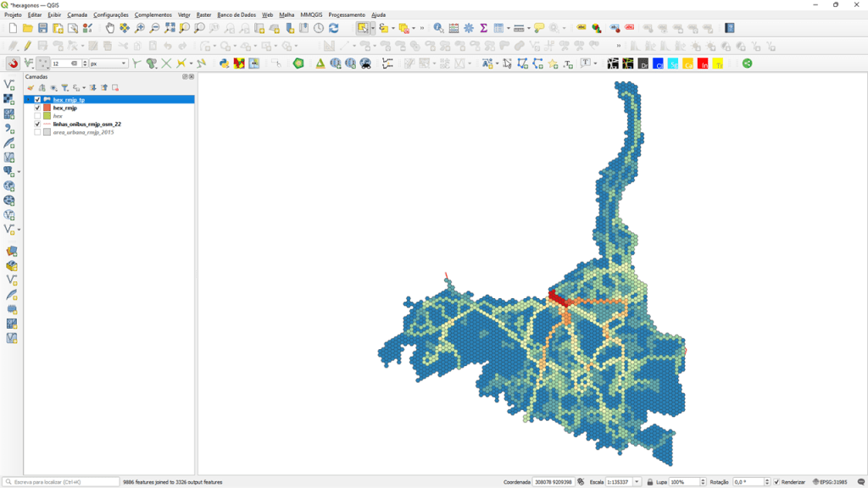Open the Vetor menu
The image size is (868, 488).
point(184,14)
